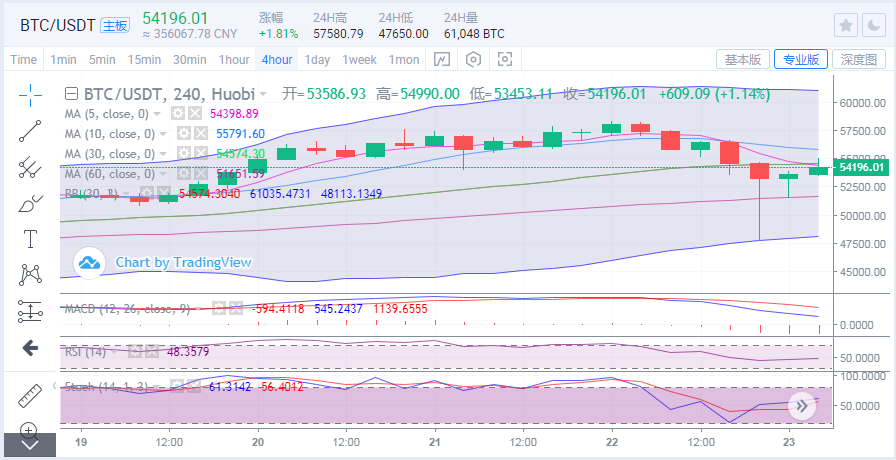This screenshot has width=896, height=460.
Task: Switch to the Time chart view
Action: [x=23, y=59]
